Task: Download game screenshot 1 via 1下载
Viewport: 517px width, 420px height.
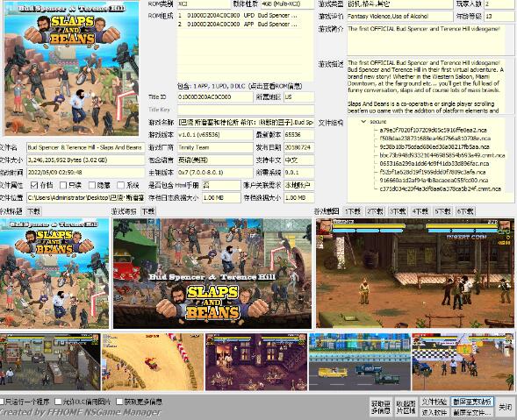Action: coord(353,211)
